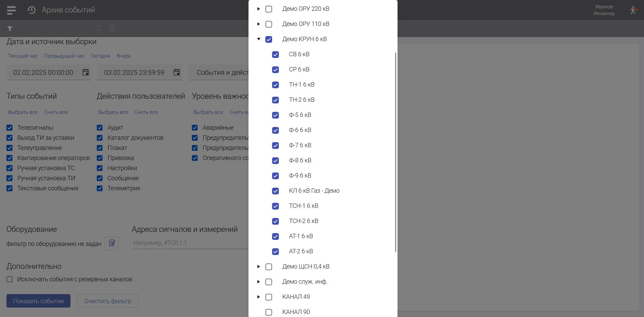The image size is (644, 317).
Task: Click the report document icon in toolbar
Action: point(113,28)
